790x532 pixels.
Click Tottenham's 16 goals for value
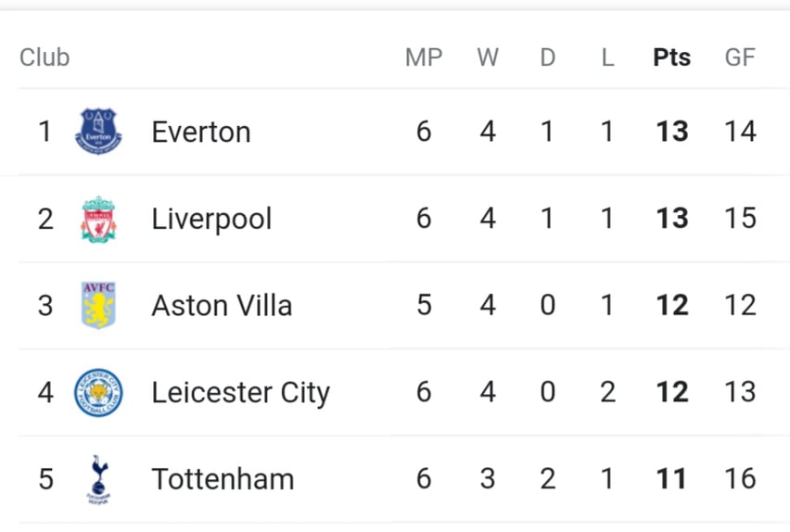point(740,478)
